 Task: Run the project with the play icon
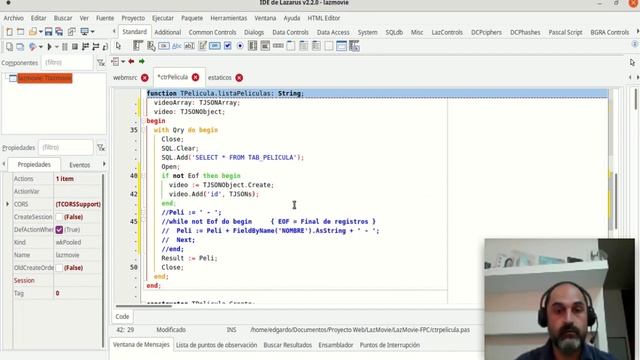pos(49,47)
